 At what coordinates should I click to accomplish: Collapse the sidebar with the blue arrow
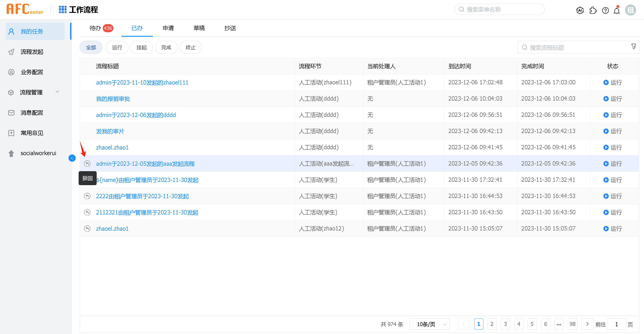pos(72,158)
